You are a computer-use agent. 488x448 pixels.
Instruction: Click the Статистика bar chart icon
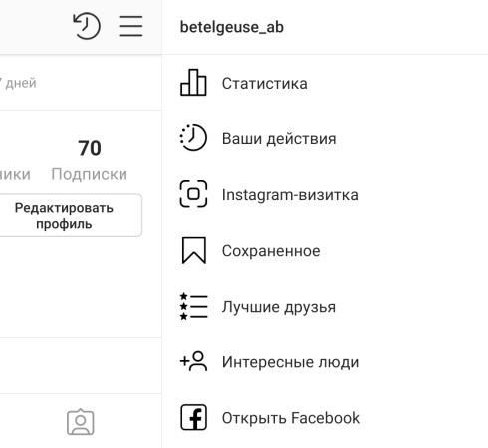(193, 83)
